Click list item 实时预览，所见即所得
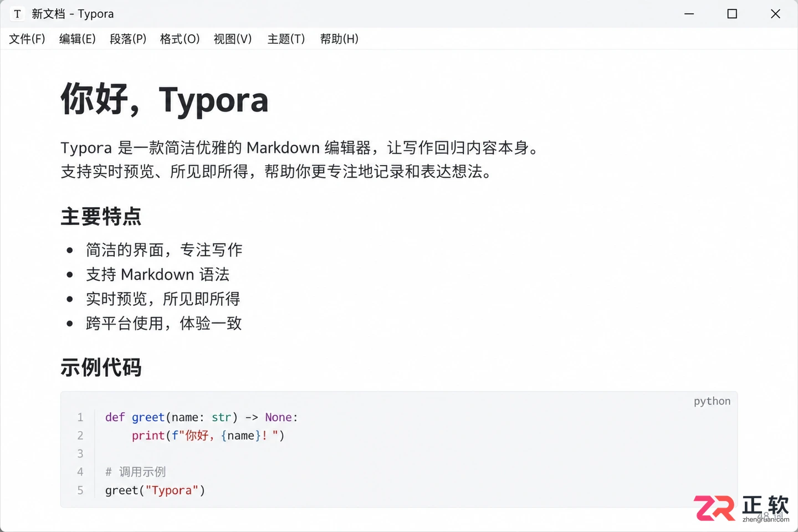 [x=163, y=299]
